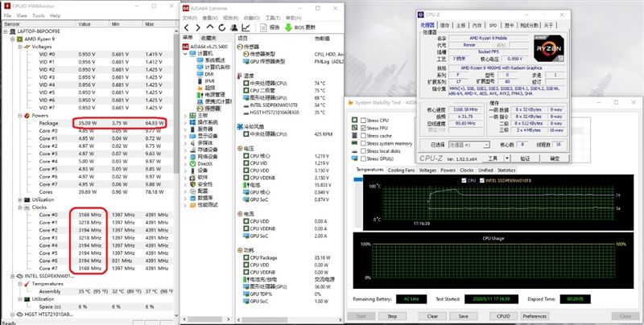Click the Stop button in Stability Test
This screenshot has width=644, height=325.
tap(392, 316)
